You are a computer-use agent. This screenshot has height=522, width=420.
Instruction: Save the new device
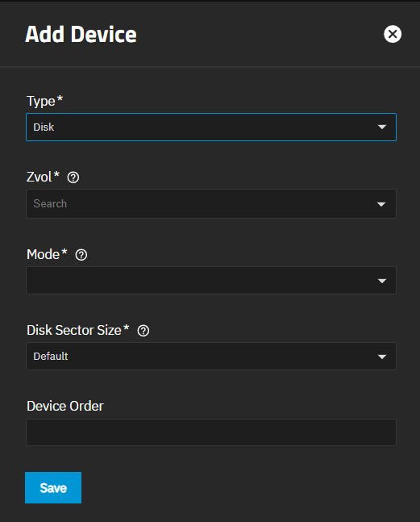(x=53, y=487)
